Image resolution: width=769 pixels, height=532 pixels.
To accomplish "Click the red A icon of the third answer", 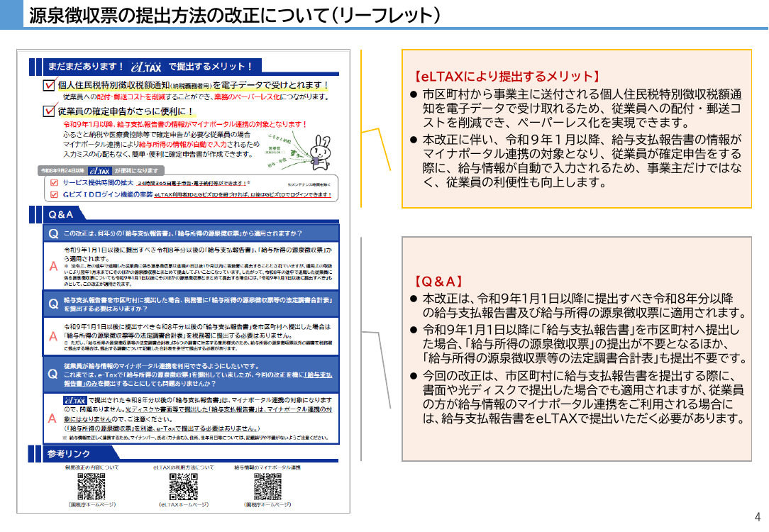I will point(52,419).
